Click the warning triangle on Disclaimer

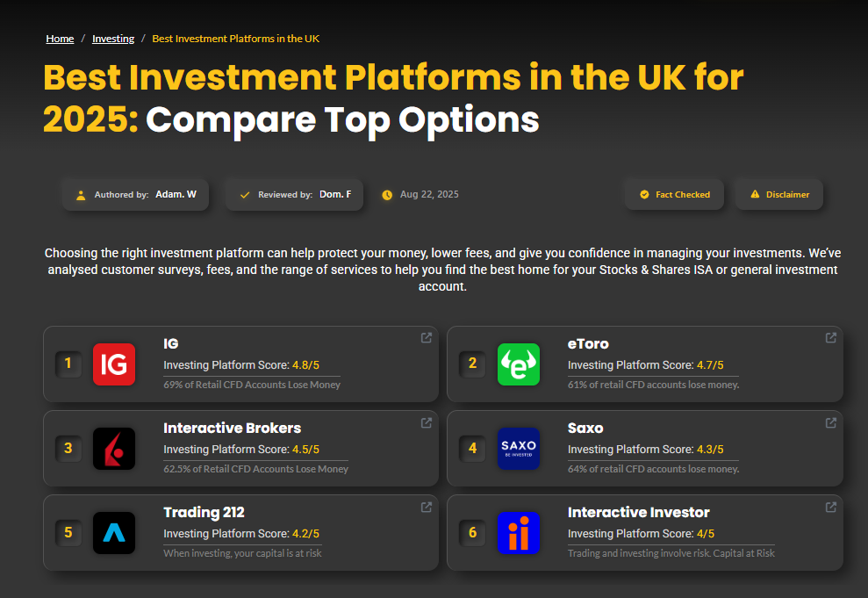755,194
